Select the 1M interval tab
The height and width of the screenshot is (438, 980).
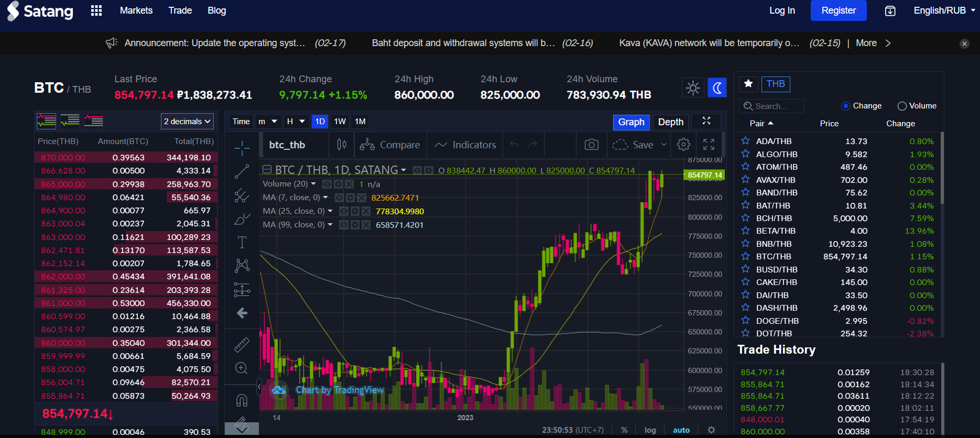coord(360,122)
